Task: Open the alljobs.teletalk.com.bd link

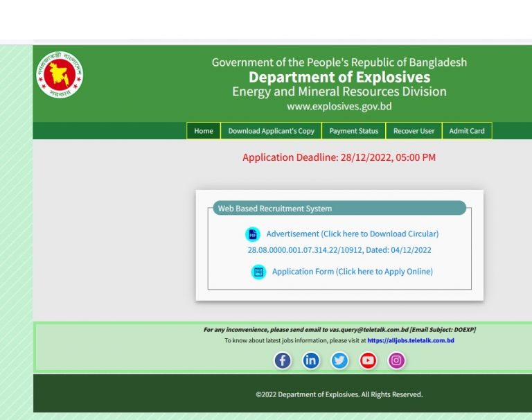Action: tap(411, 340)
